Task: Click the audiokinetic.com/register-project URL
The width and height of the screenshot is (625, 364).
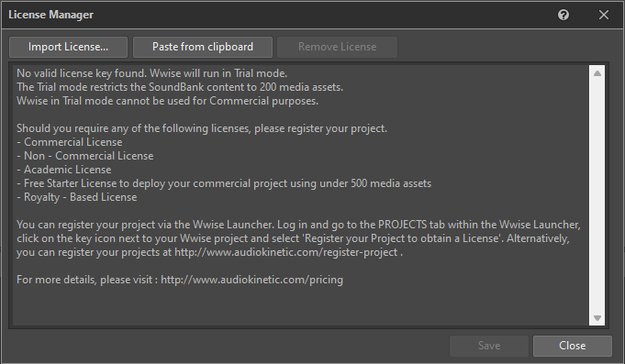Action: (286, 252)
